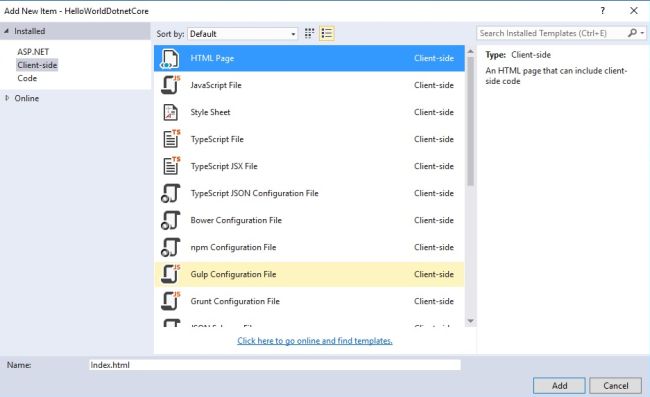Click the Bower Configuration File icon

(170, 220)
